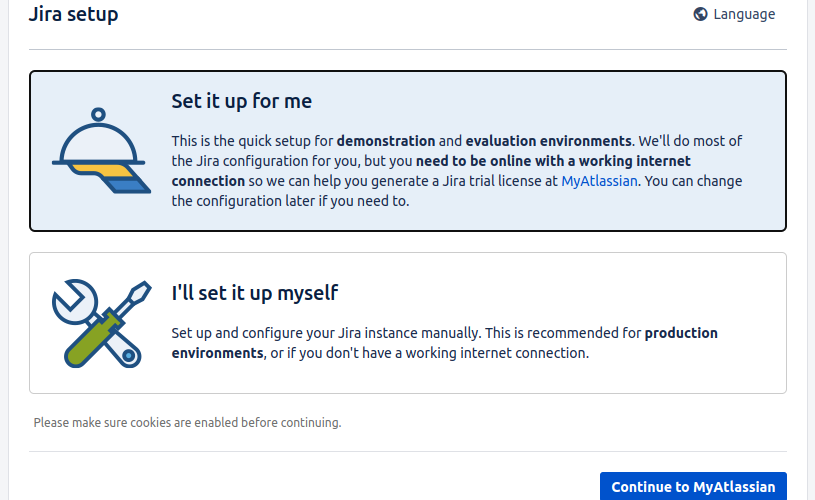This screenshot has width=815, height=500.
Task: Click the cookies enabled notice text
Action: tap(187, 423)
